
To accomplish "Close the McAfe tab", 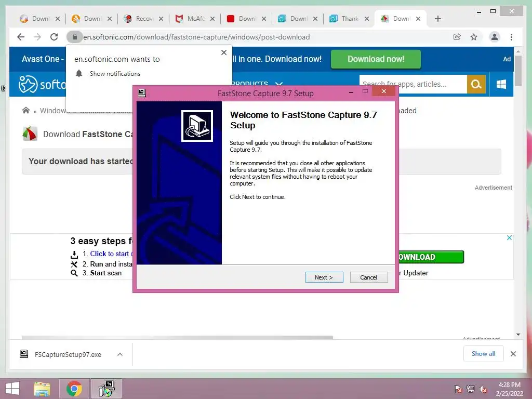I will (x=212, y=19).
